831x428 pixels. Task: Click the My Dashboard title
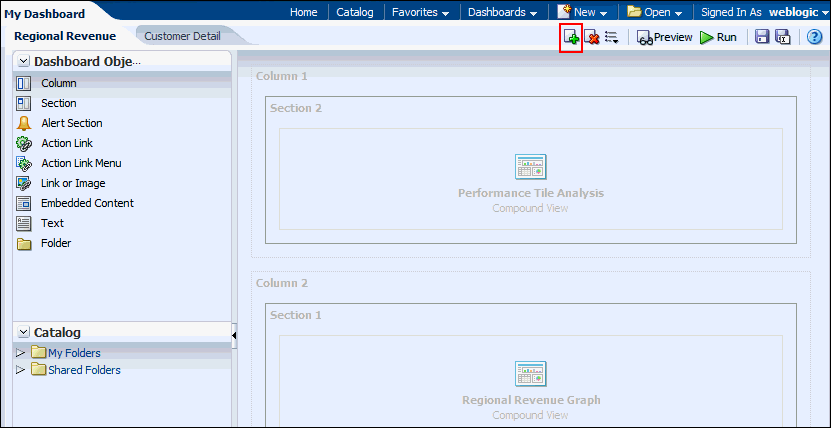click(x=45, y=14)
